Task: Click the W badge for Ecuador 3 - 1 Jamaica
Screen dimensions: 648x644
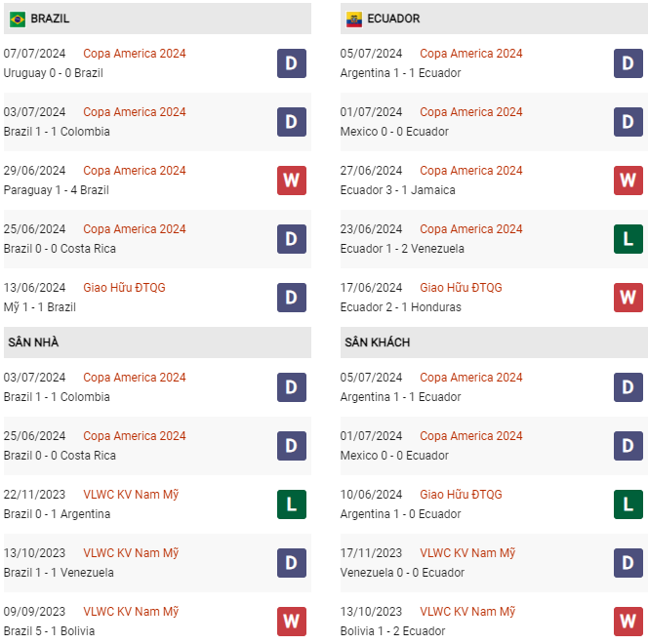Action: tap(628, 181)
